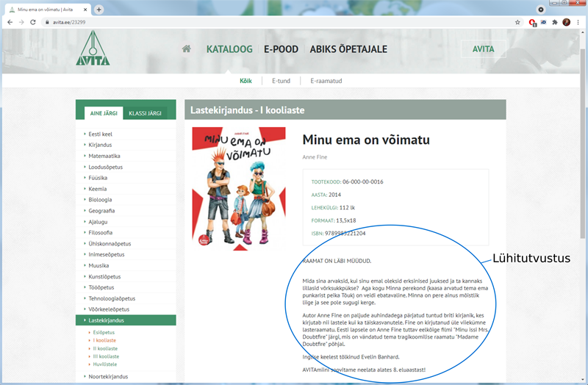Open the Noortekirjandus category
This screenshot has height=385, width=588.
click(x=108, y=376)
